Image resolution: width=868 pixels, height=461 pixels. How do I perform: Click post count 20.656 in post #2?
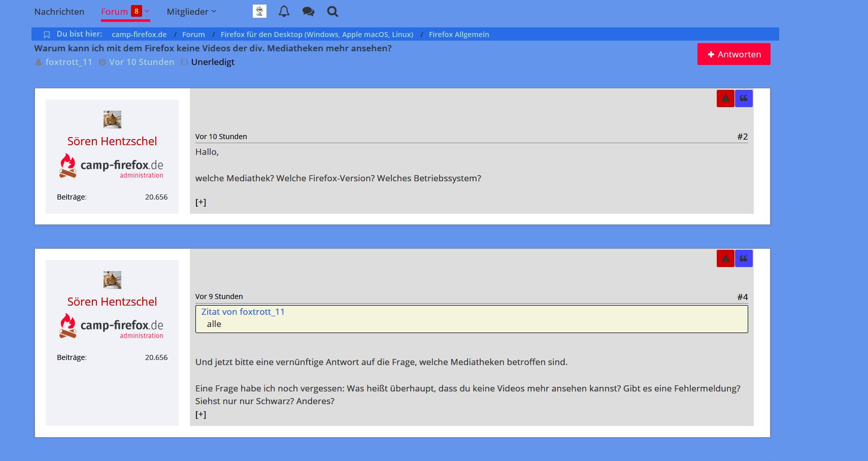click(x=156, y=197)
